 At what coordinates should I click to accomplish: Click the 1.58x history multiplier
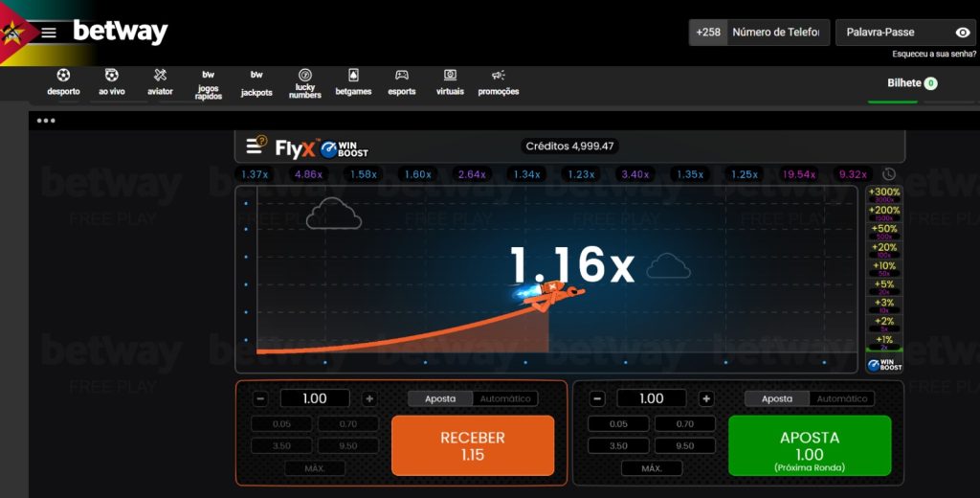click(x=363, y=174)
